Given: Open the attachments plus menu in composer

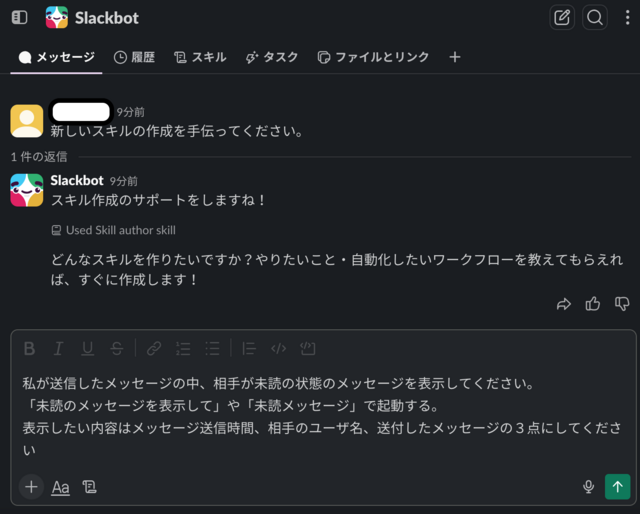Looking at the screenshot, I should click(x=31, y=487).
